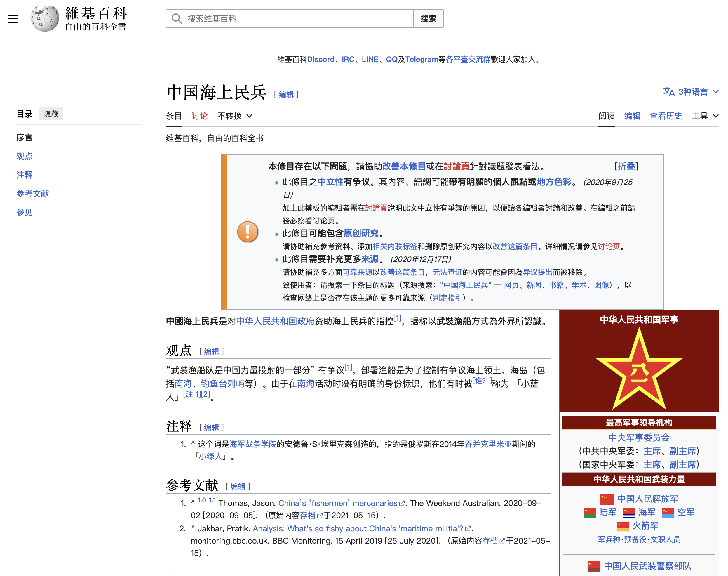Edit the 观点 section
This screenshot has height=576, width=728.
212,351
